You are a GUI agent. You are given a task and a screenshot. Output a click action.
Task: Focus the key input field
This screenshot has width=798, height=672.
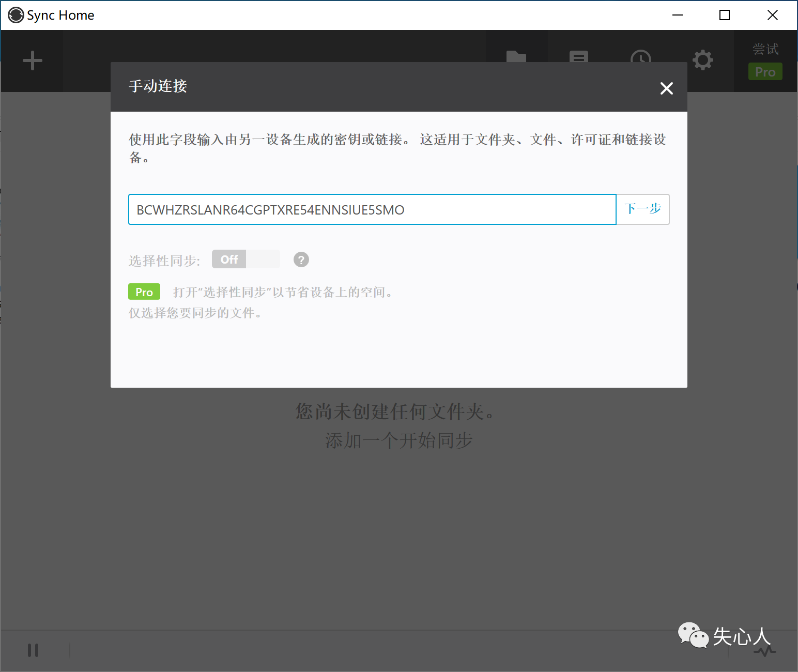pos(372,209)
